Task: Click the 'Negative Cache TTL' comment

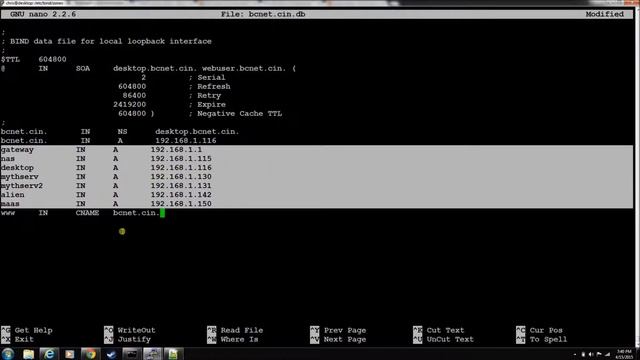Action: pyautogui.click(x=240, y=113)
